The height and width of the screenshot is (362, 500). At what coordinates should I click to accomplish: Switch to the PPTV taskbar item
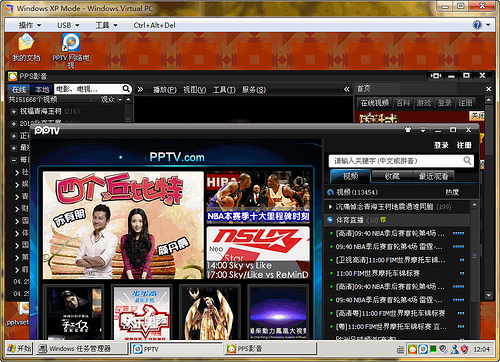coord(176,349)
